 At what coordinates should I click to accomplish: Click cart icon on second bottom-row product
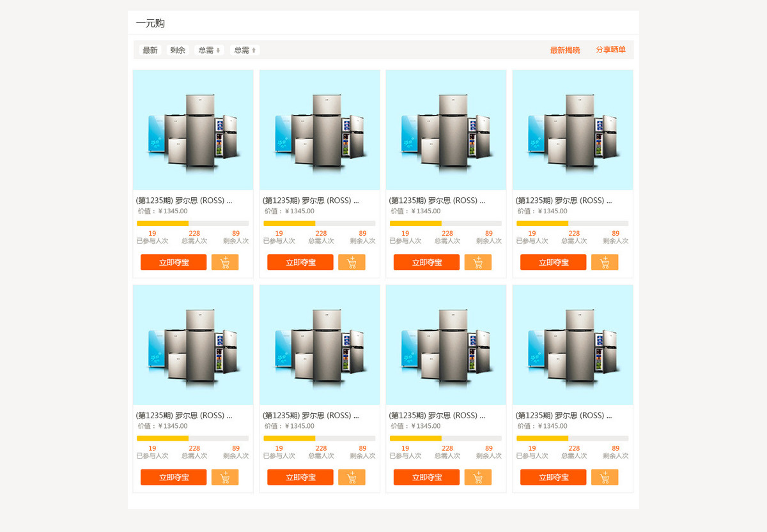click(352, 478)
